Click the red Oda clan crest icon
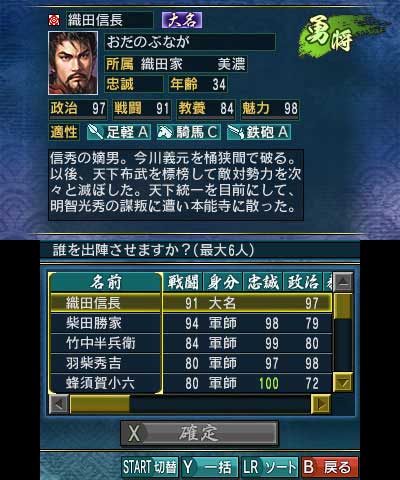Image resolution: width=400 pixels, height=480 pixels. (x=54, y=20)
